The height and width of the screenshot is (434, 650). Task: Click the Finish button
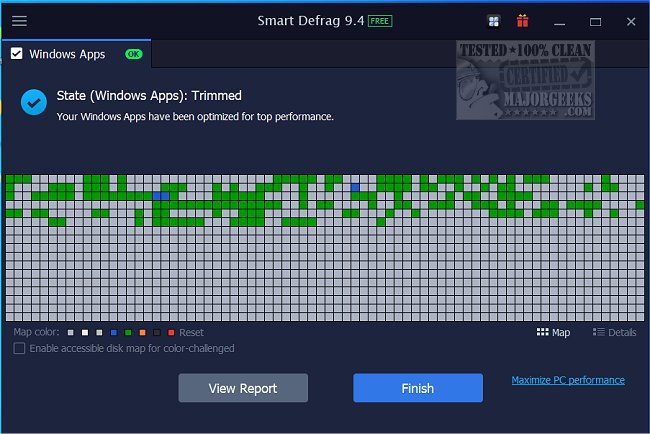(x=418, y=388)
